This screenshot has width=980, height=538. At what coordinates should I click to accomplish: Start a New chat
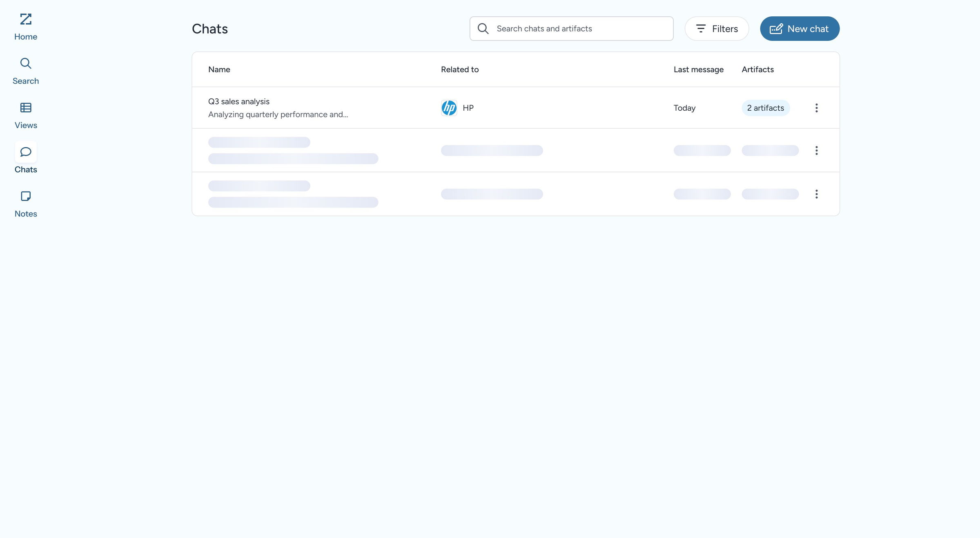[800, 29]
